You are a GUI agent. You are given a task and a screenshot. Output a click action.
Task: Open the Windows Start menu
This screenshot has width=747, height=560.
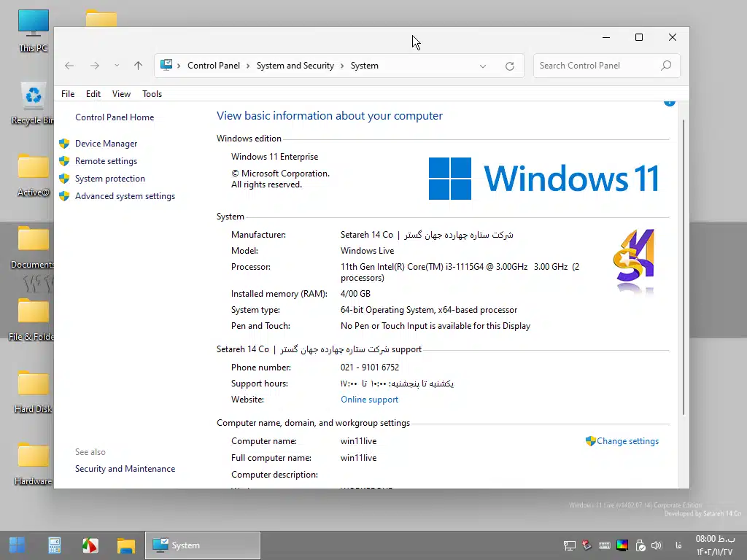[17, 545]
